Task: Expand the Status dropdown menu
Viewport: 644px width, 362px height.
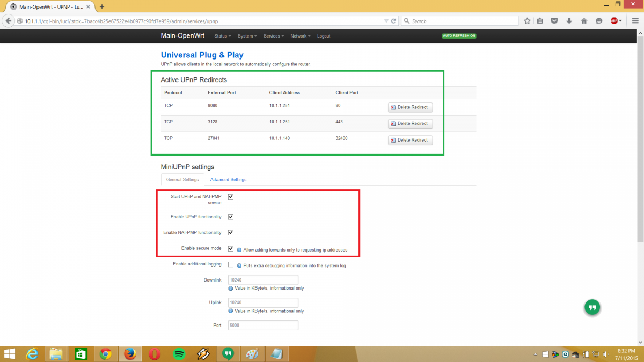Action: pyautogui.click(x=222, y=36)
